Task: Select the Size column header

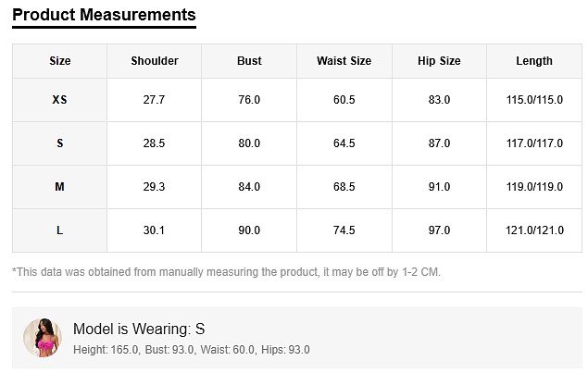Action: pyautogui.click(x=60, y=61)
